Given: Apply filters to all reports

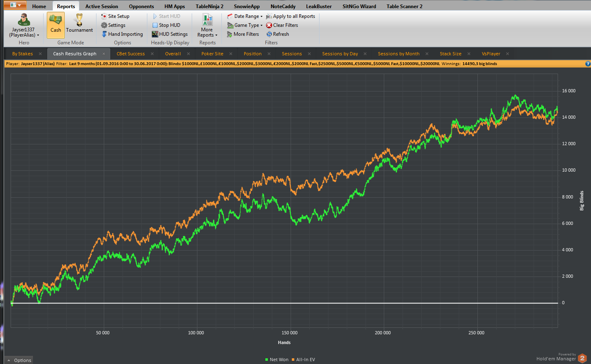Looking at the screenshot, I should coord(291,16).
